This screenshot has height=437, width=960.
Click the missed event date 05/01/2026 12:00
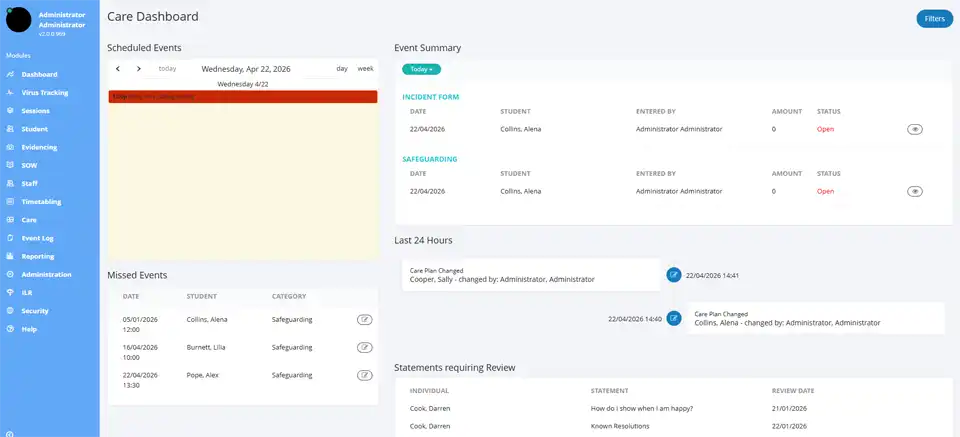(x=140, y=324)
